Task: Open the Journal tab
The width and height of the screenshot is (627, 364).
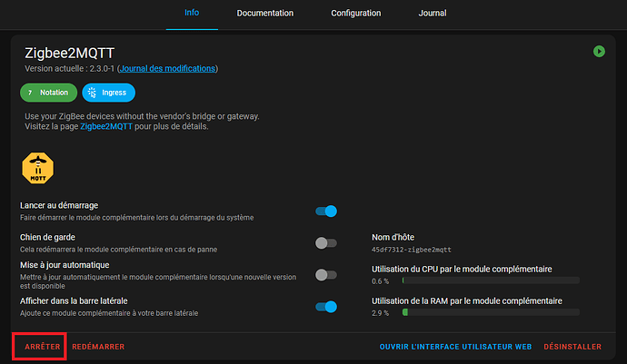Action: (x=433, y=14)
